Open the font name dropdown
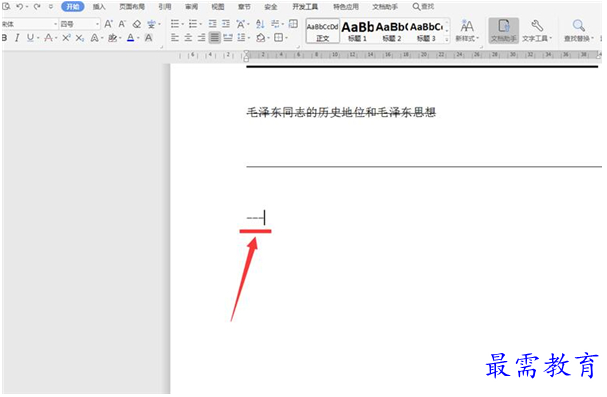607x397 pixels. [55, 24]
